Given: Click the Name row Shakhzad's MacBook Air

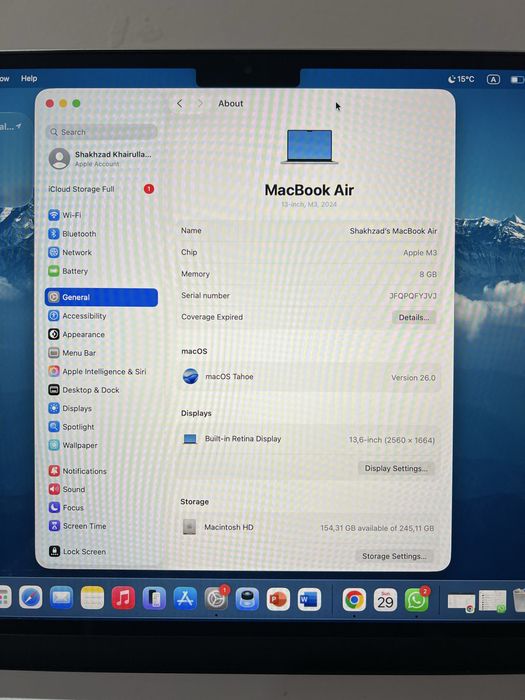Looking at the screenshot, I should click(x=309, y=231).
